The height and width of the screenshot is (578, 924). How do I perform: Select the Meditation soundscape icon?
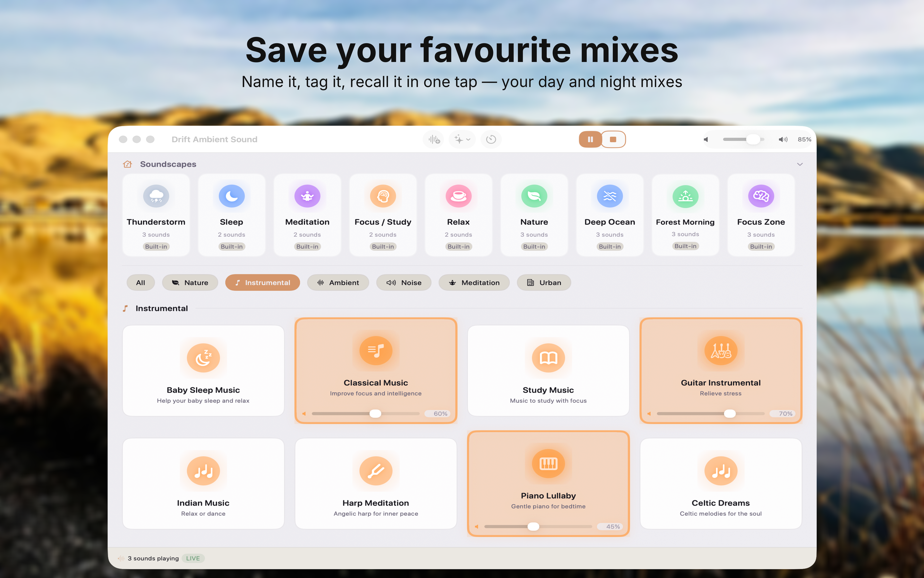point(307,196)
